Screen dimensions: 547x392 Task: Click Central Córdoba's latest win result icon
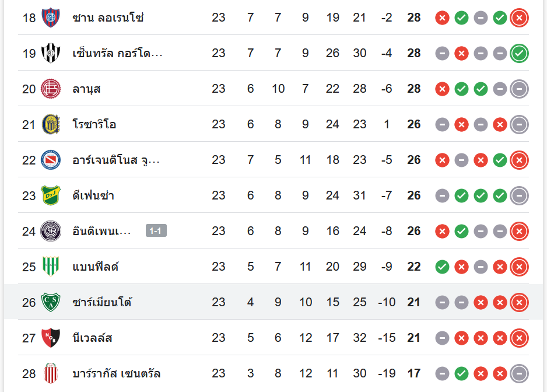519,53
